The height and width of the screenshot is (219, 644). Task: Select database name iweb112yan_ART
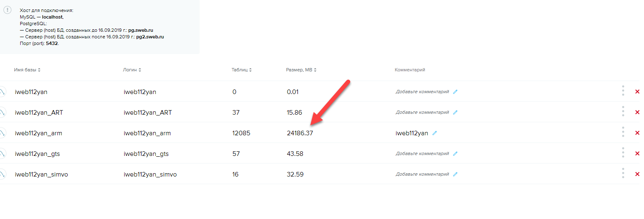(39, 112)
